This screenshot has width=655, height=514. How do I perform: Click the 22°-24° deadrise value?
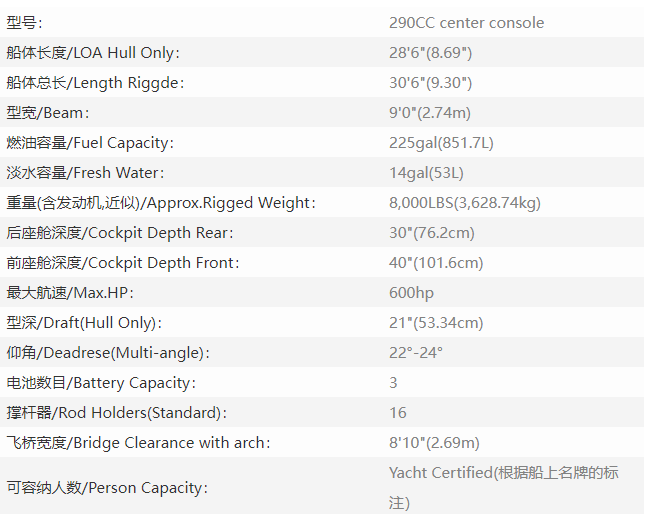[415, 352]
